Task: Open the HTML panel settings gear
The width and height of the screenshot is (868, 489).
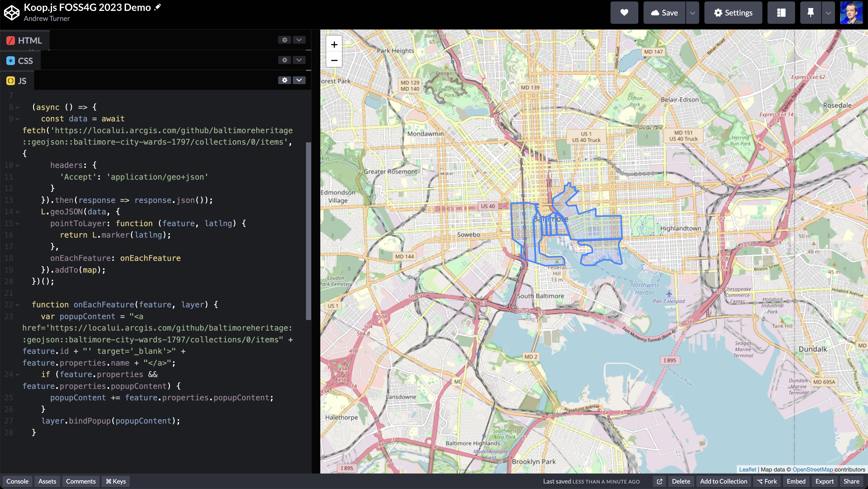Action: point(284,40)
